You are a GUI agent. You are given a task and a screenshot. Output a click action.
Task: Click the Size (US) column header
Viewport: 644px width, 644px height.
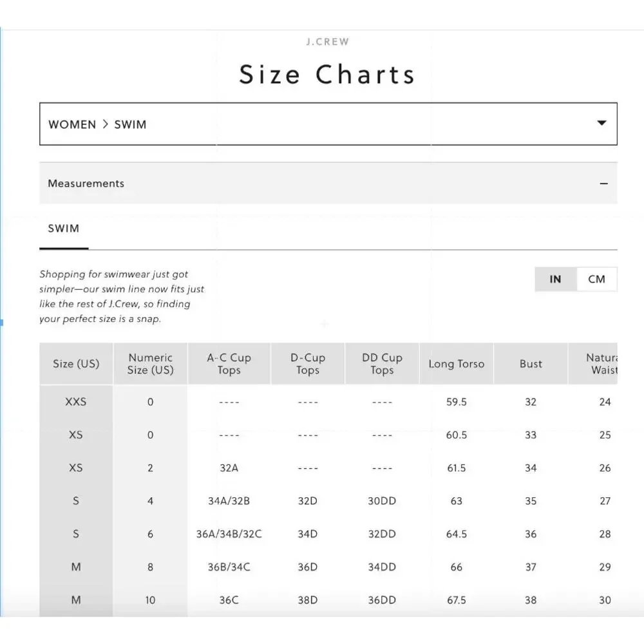click(76, 364)
